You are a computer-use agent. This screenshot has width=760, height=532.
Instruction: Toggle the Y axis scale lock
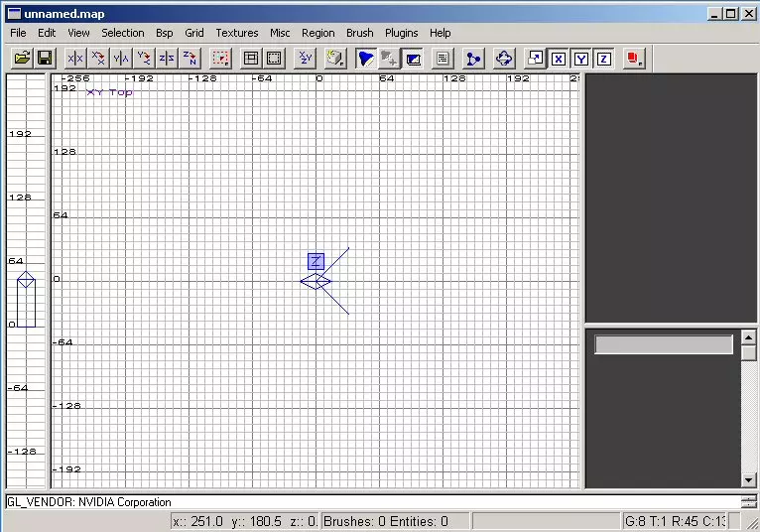[580, 59]
